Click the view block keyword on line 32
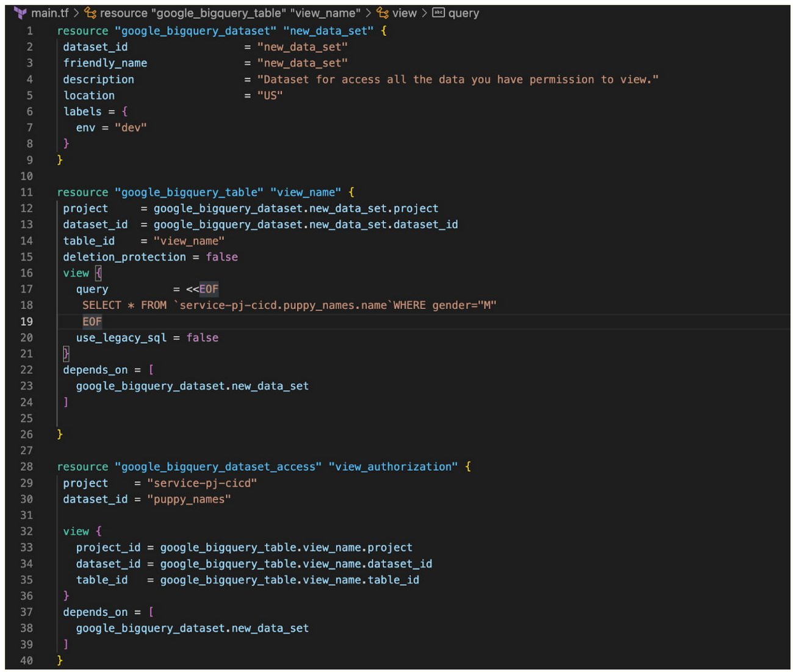This screenshot has height=672, width=793. coord(76,531)
